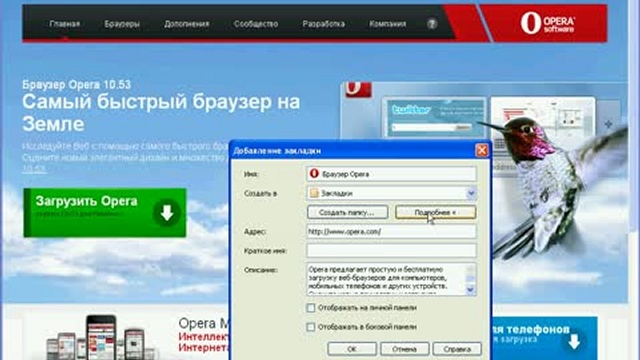640x360 pixels.
Task: Click the Twitter speed dial thumbnail
Action: coord(435,117)
